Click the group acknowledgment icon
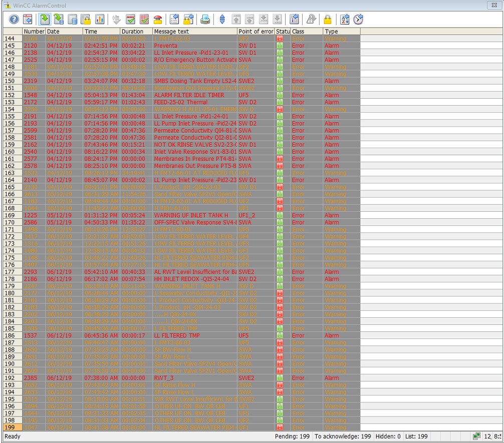Viewport: 504px width, 443px height. click(144, 20)
